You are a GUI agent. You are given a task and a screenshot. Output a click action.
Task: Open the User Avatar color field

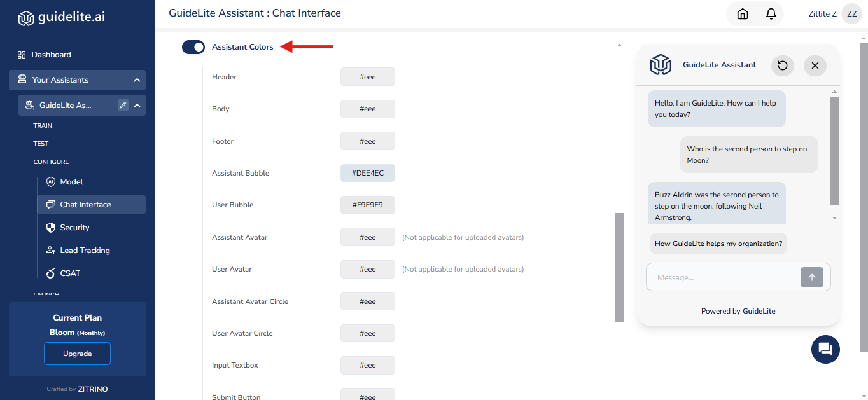click(x=368, y=269)
